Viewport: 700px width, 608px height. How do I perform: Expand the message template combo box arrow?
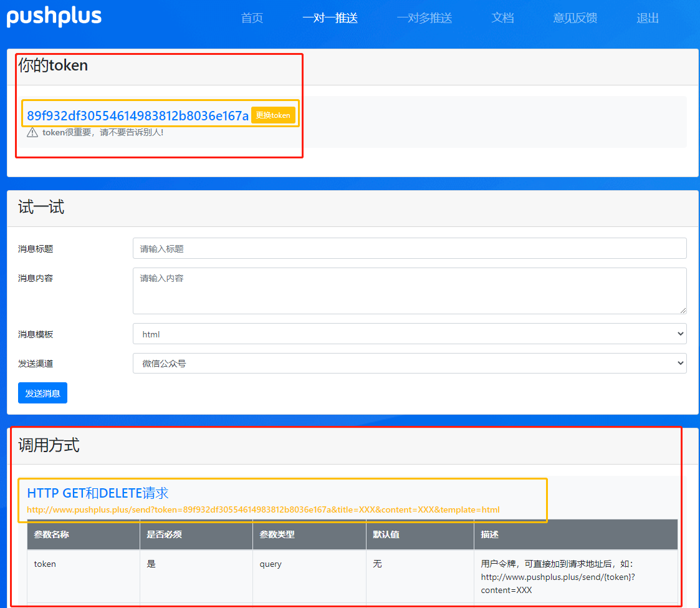681,334
